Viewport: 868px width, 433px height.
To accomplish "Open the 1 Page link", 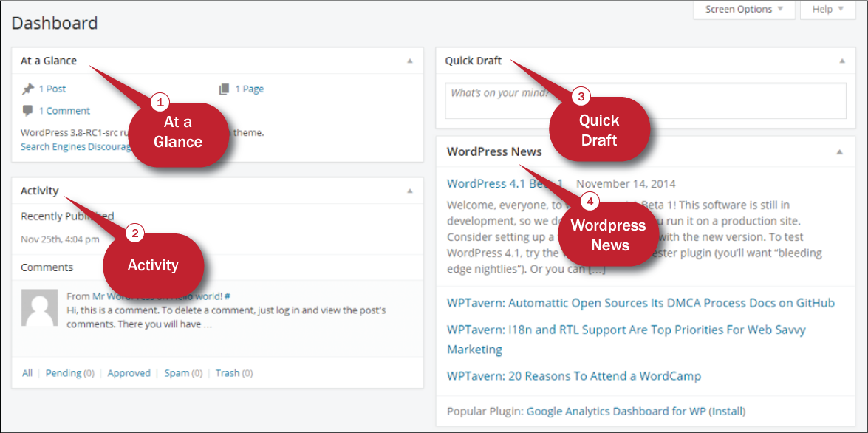I will coord(249,89).
